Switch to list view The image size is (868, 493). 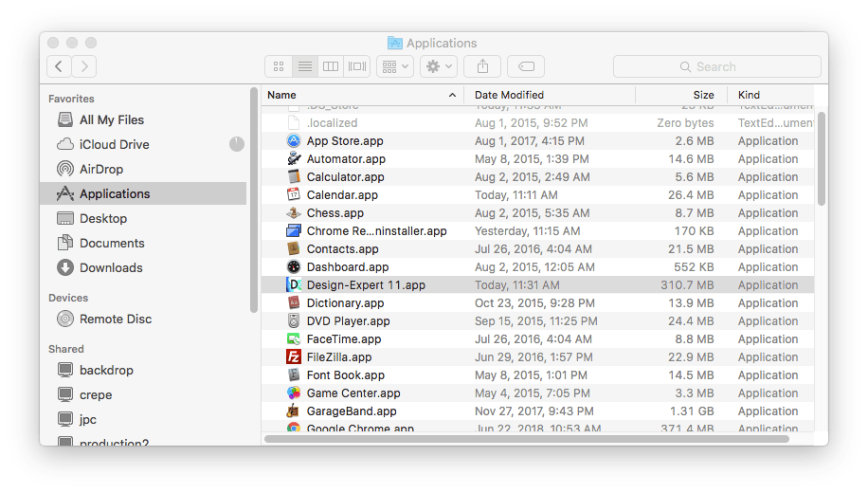pos(304,66)
